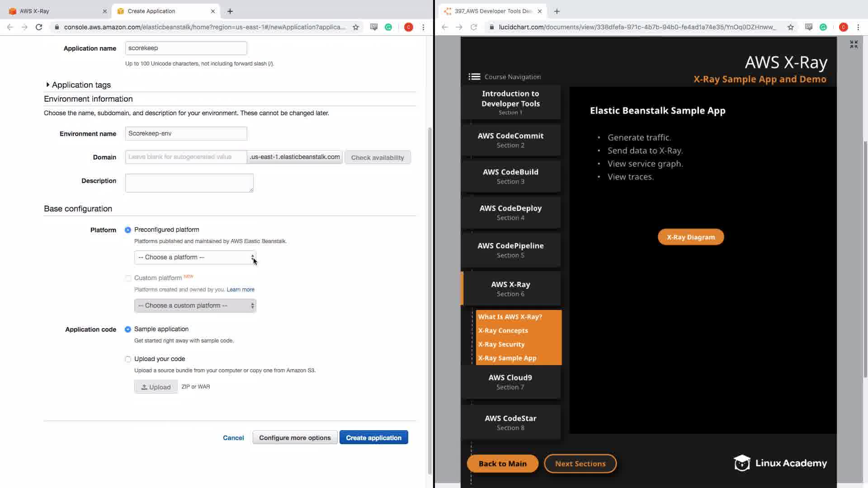Choose the Sample application radio button
Screen dimensions: 868x488
pyautogui.click(x=128, y=329)
